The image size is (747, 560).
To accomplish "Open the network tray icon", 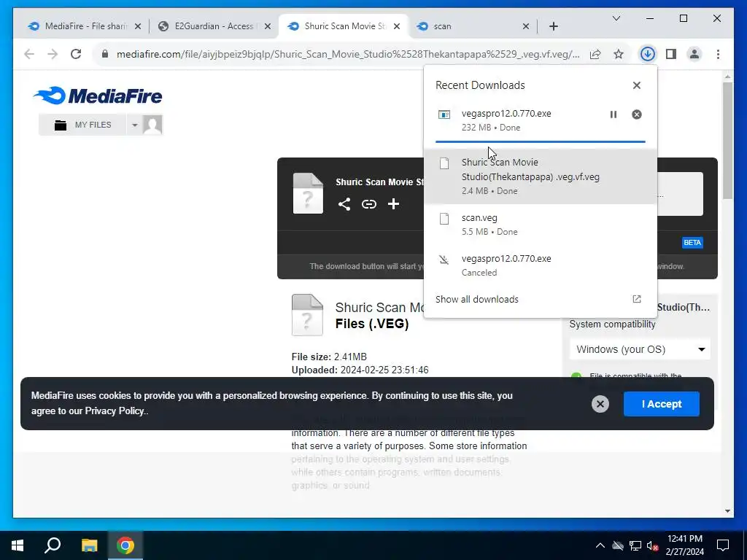I will pyautogui.click(x=635, y=545).
